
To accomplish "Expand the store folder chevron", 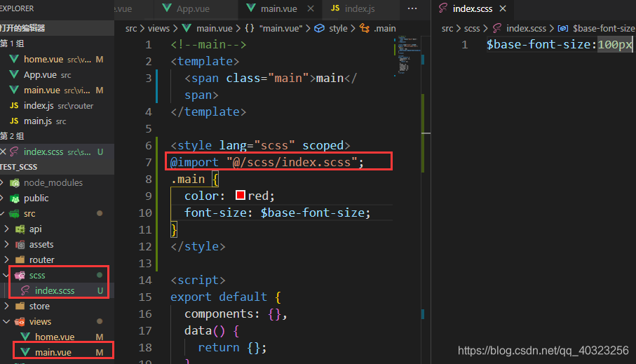I will pyautogui.click(x=6, y=306).
